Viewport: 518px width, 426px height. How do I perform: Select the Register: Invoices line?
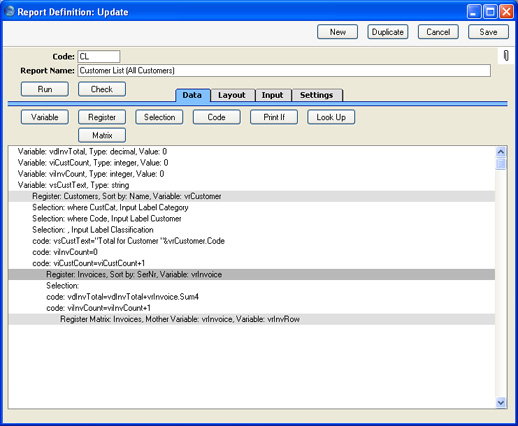252,275
